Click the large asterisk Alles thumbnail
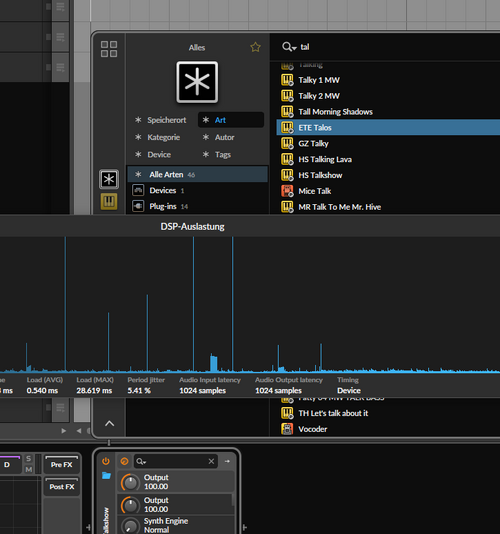The image size is (500, 534). point(197,82)
